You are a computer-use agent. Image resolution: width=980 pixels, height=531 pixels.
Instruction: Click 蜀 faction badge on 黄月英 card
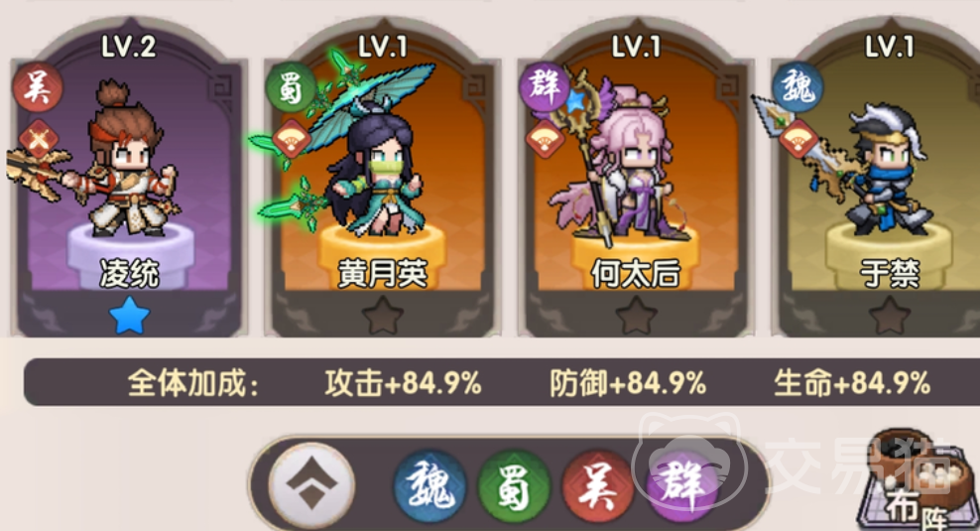[x=291, y=87]
